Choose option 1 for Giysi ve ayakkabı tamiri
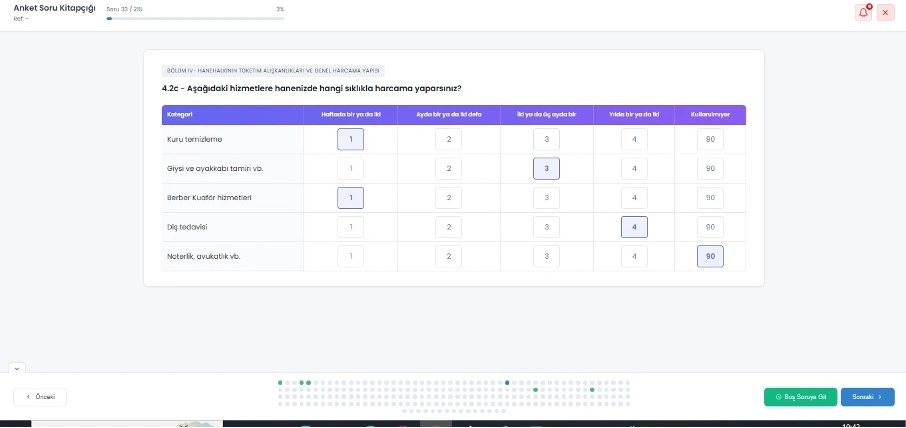The image size is (906, 428). 350,169
